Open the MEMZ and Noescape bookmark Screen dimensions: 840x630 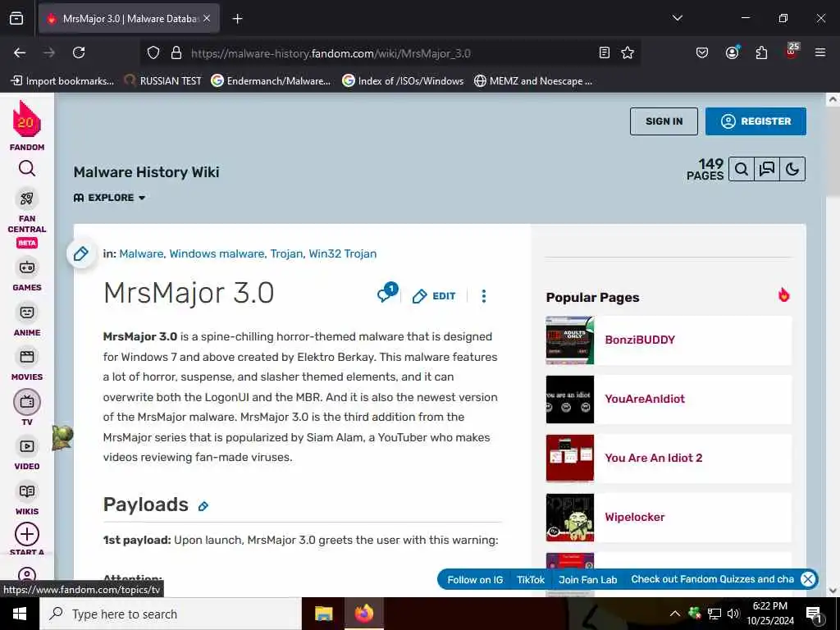click(x=533, y=81)
